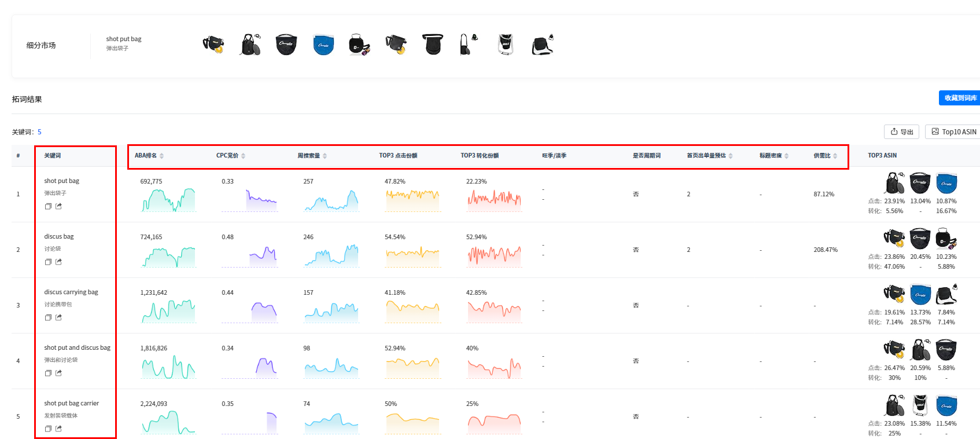Open the Top10 ASIN view

pos(953,132)
